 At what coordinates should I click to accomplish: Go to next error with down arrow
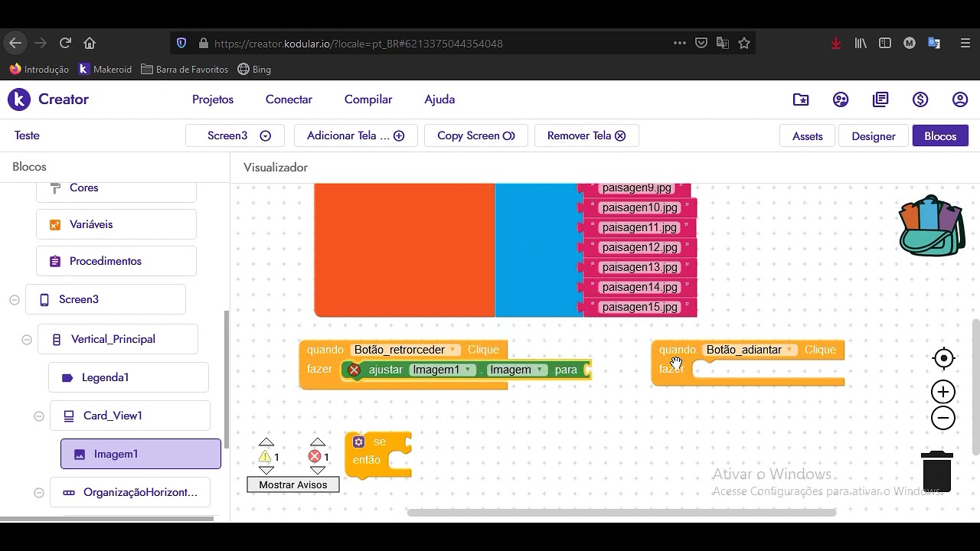tap(318, 470)
